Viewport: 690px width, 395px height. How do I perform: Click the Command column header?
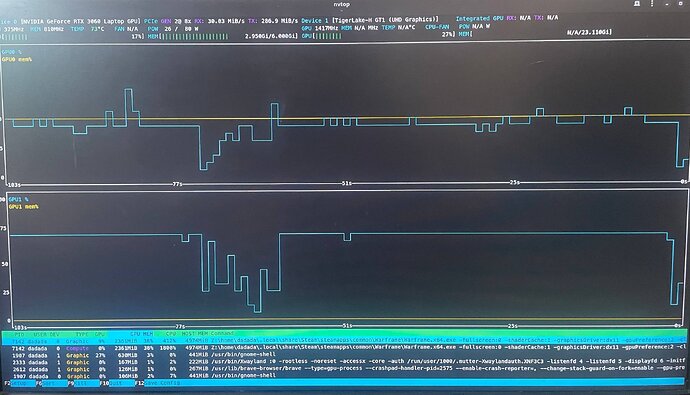point(223,333)
